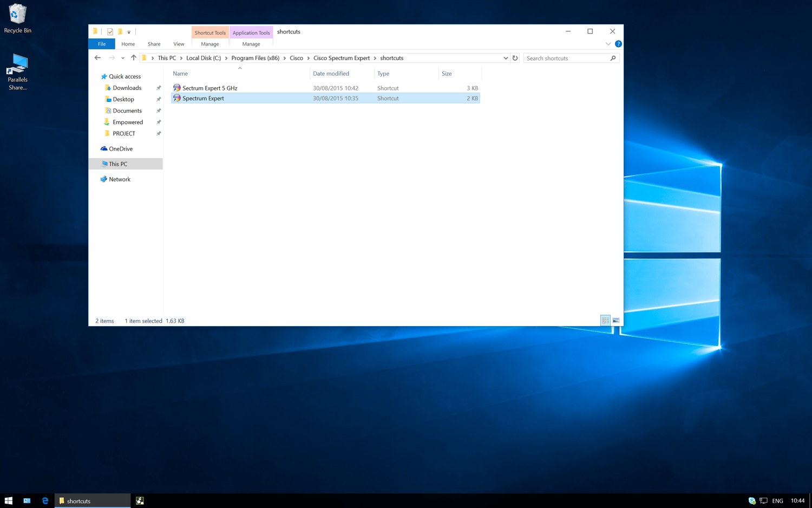Open the address bar history dropdown
This screenshot has width=812, height=508.
point(506,58)
